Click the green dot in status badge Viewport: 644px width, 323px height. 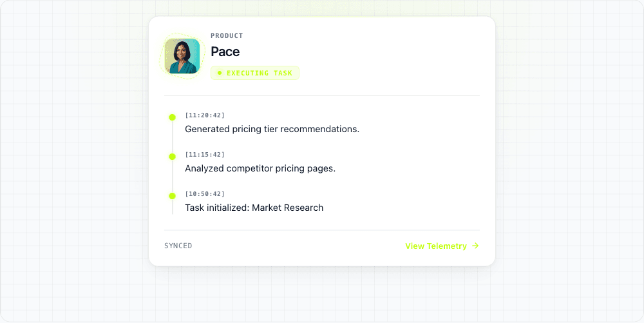point(219,73)
